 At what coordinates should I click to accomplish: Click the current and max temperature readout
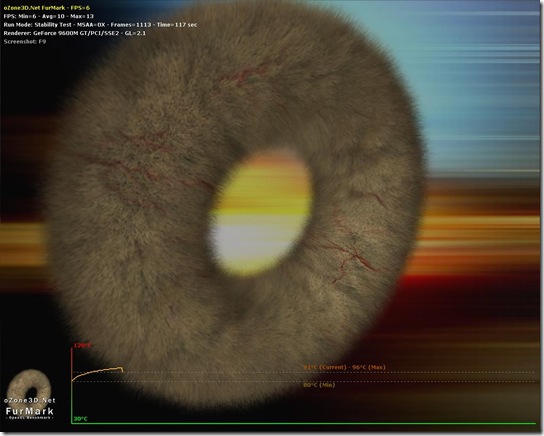(x=345, y=367)
